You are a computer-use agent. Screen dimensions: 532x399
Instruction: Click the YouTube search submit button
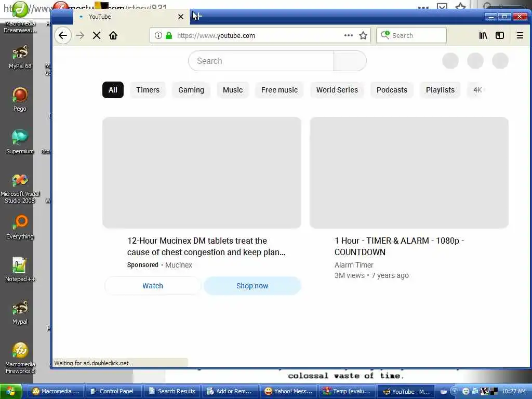[x=350, y=61]
